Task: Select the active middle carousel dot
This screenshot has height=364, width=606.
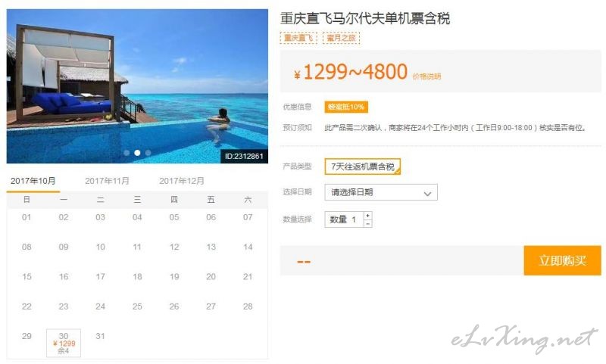Action: (x=137, y=153)
